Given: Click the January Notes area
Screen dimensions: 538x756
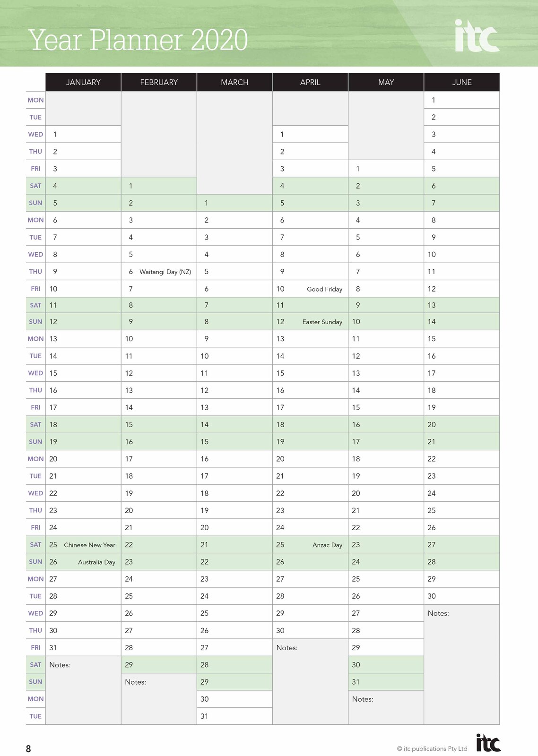Looking at the screenshot, I should (x=83, y=690).
